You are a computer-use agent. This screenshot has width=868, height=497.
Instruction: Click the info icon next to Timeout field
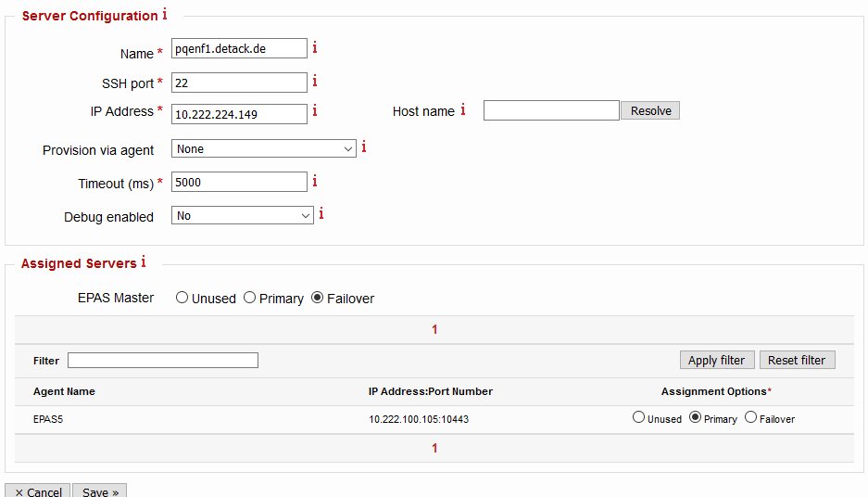point(315,181)
